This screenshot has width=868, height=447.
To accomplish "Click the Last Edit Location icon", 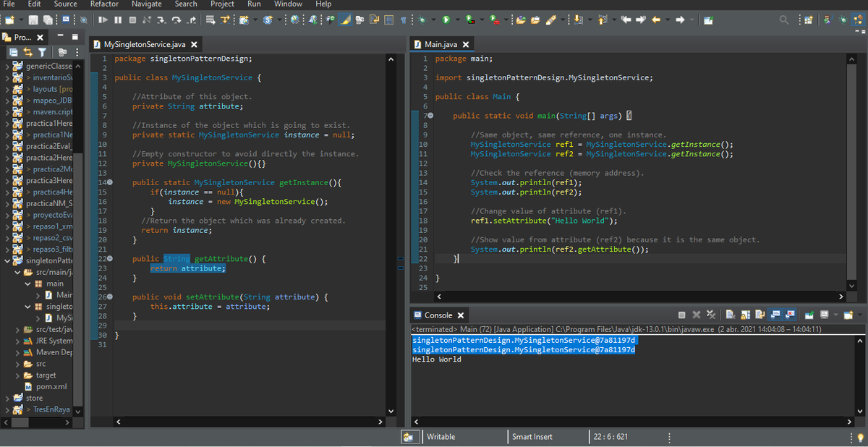I will tap(626, 20).
